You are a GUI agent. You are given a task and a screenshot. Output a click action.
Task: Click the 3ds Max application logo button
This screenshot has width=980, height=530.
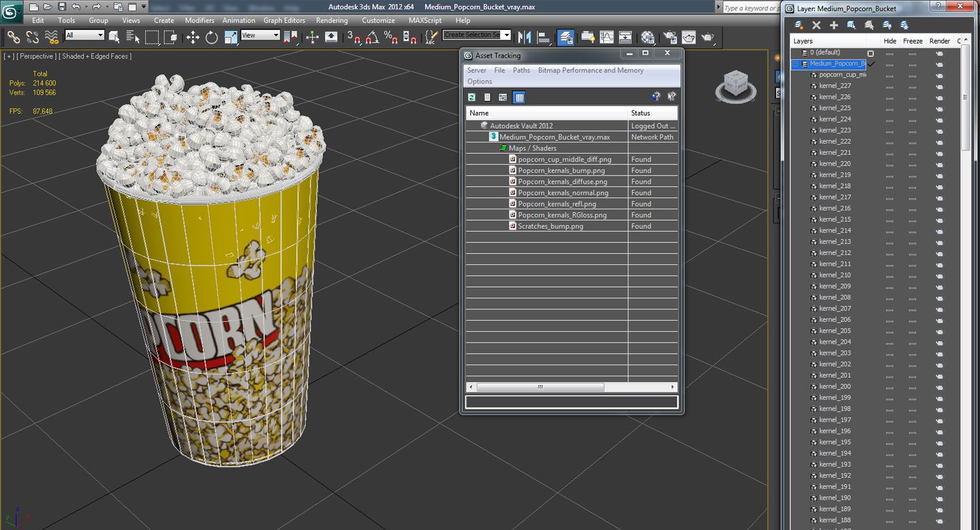click(12, 11)
